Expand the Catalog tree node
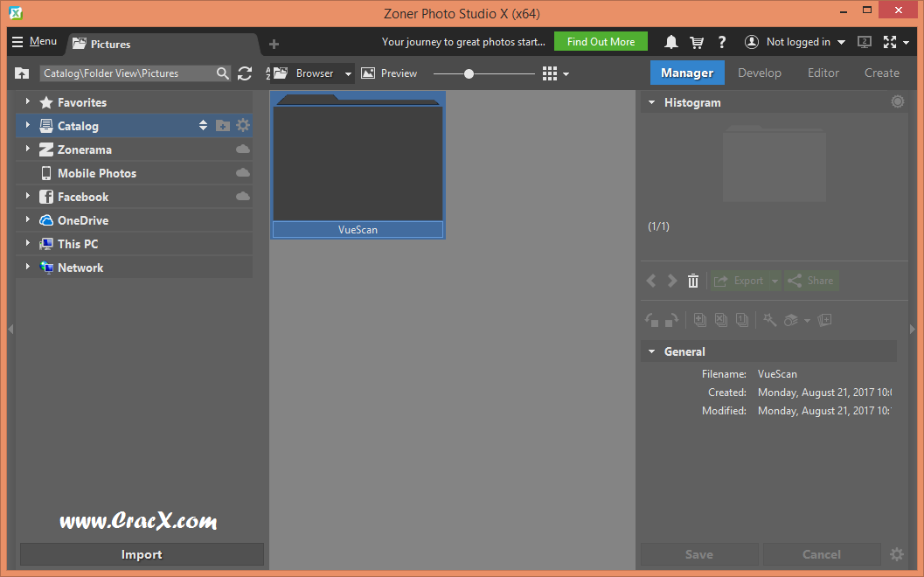 pyautogui.click(x=27, y=125)
